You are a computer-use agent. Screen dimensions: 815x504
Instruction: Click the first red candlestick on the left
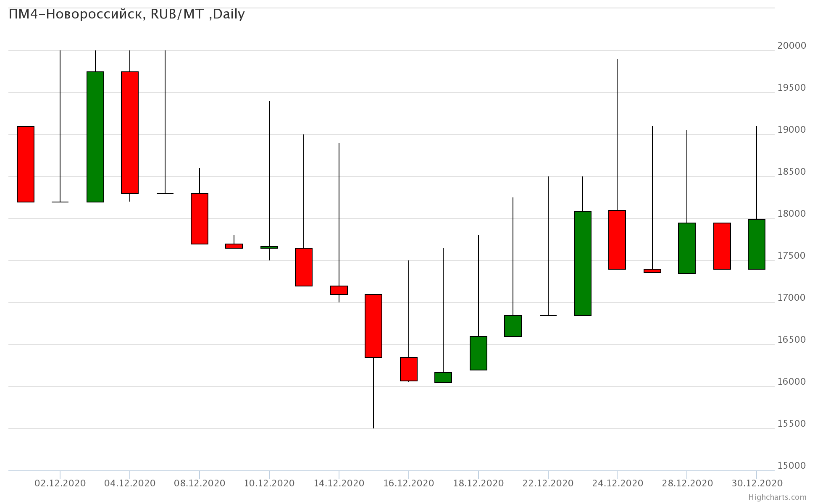pyautogui.click(x=26, y=164)
